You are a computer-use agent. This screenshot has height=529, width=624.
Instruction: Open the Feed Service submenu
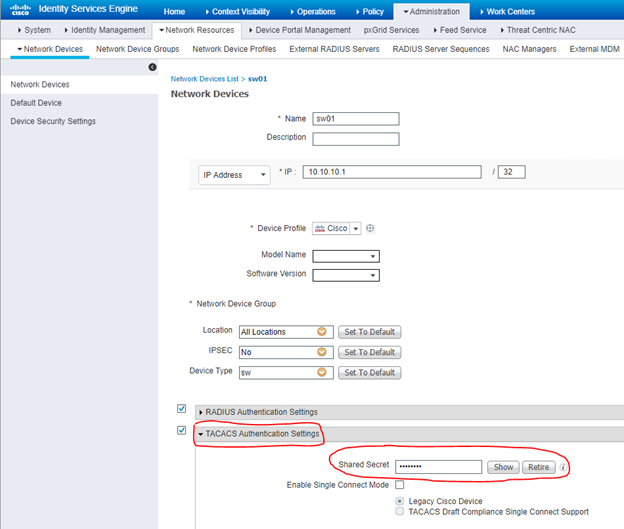460,30
